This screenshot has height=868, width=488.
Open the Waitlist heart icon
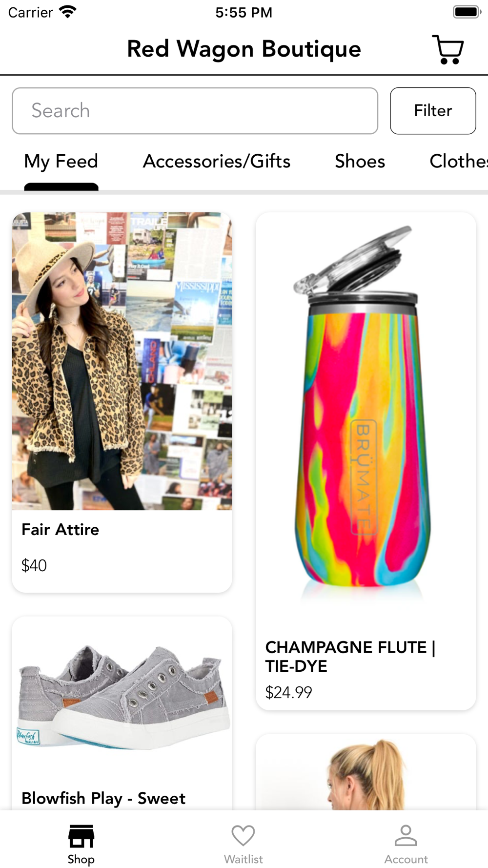pyautogui.click(x=243, y=836)
